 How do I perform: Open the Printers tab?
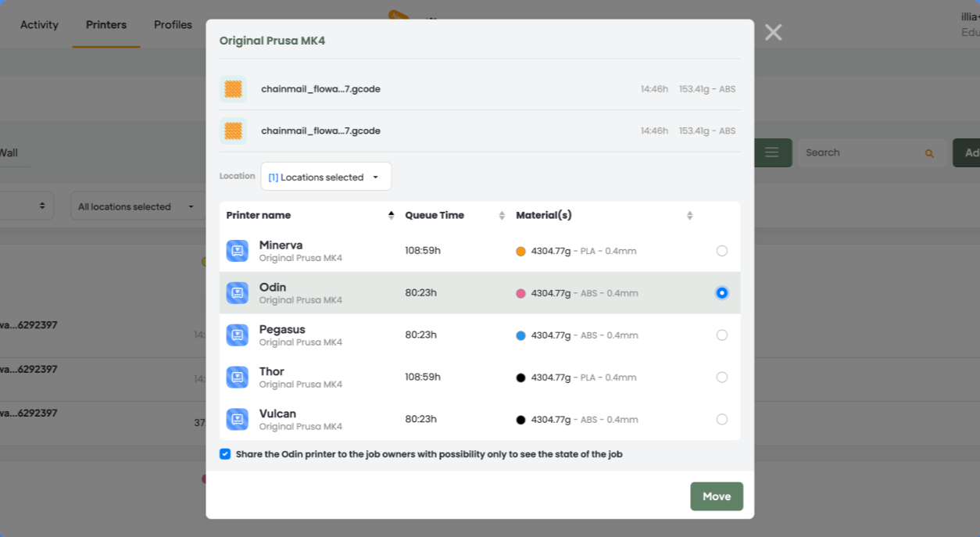[106, 25]
